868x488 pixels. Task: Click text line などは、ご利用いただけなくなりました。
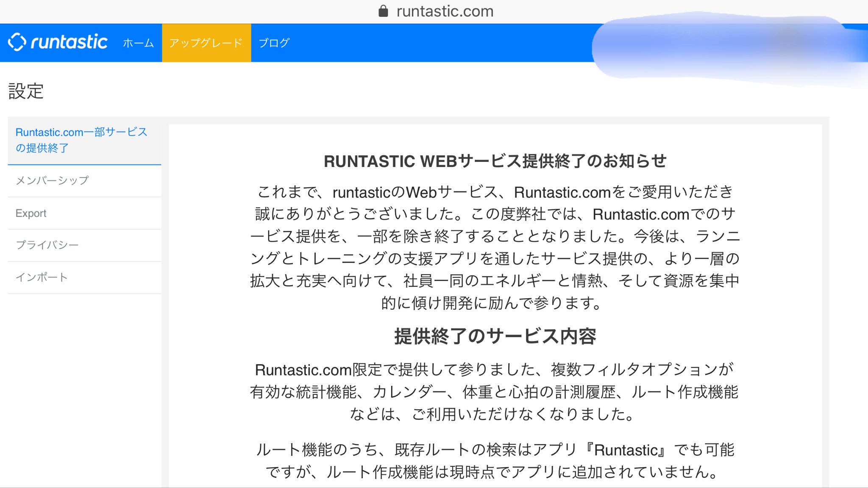click(492, 414)
